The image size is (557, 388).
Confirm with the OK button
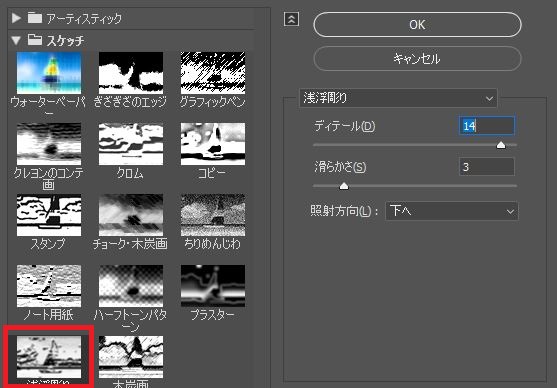[417, 25]
